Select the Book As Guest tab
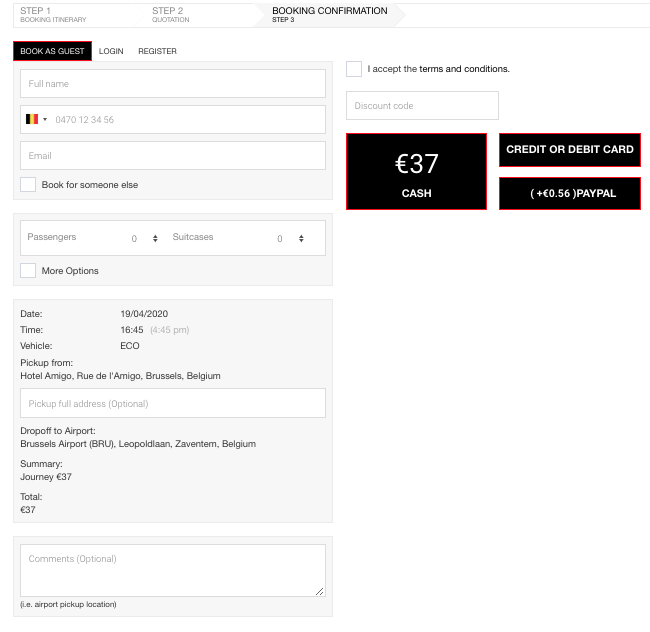 (x=52, y=51)
